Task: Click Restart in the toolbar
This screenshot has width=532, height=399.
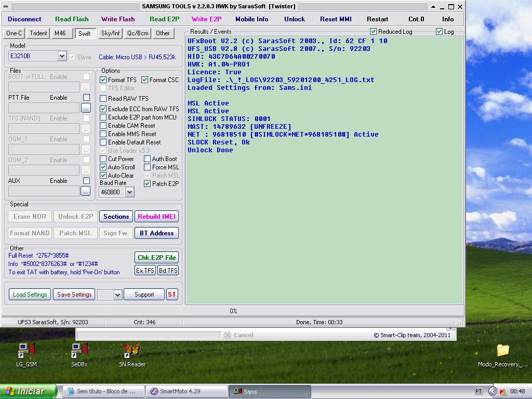Action: point(377,19)
